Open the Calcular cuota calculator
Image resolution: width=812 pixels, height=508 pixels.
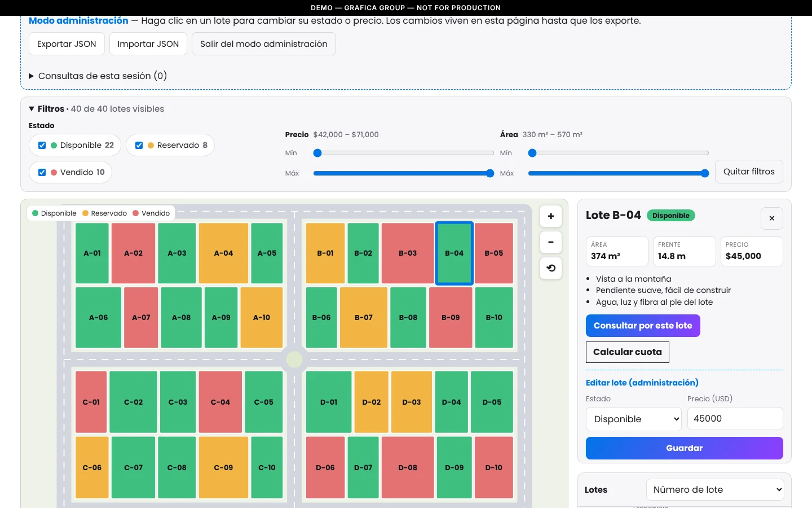coord(628,352)
